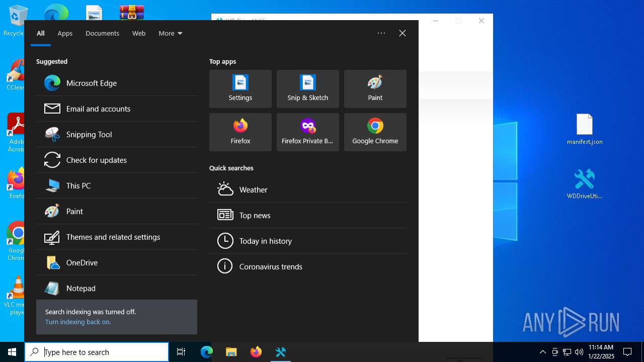Open File Explorer from taskbar

(x=231, y=352)
